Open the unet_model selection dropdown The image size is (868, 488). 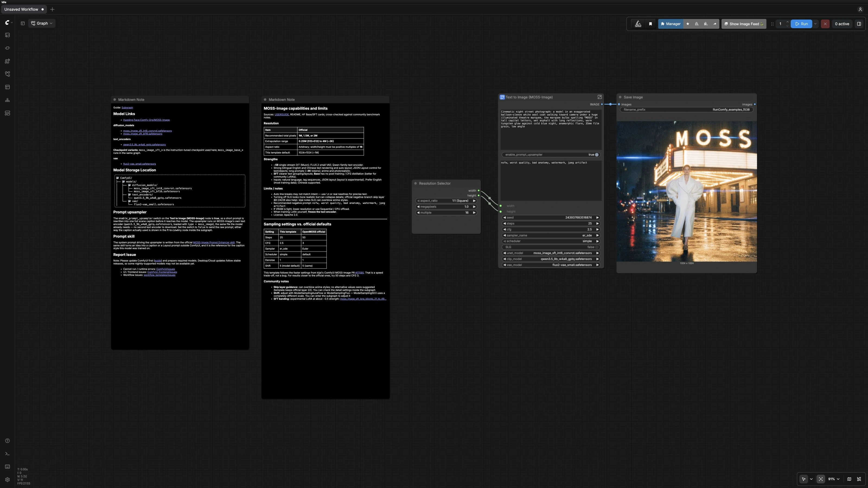[551, 253]
